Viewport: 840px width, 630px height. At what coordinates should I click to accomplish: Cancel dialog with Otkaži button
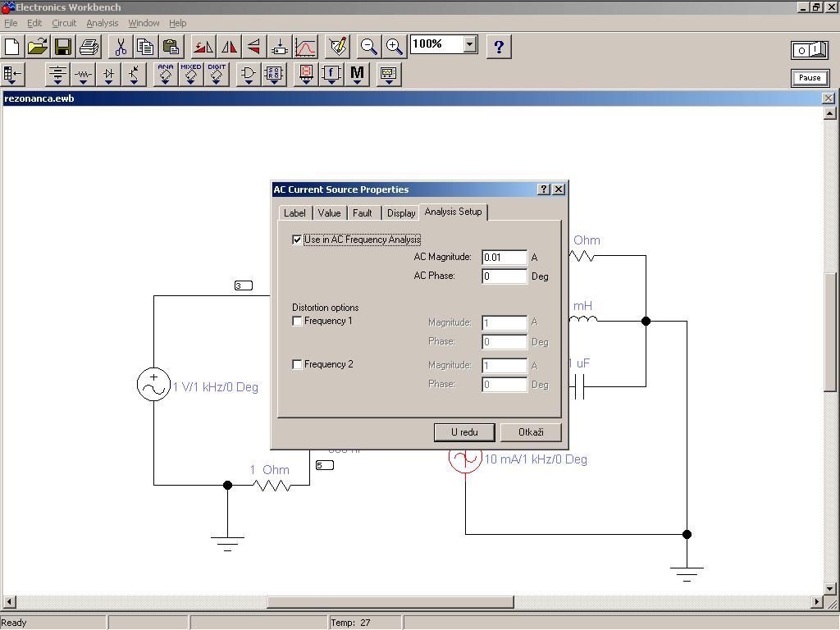click(531, 432)
